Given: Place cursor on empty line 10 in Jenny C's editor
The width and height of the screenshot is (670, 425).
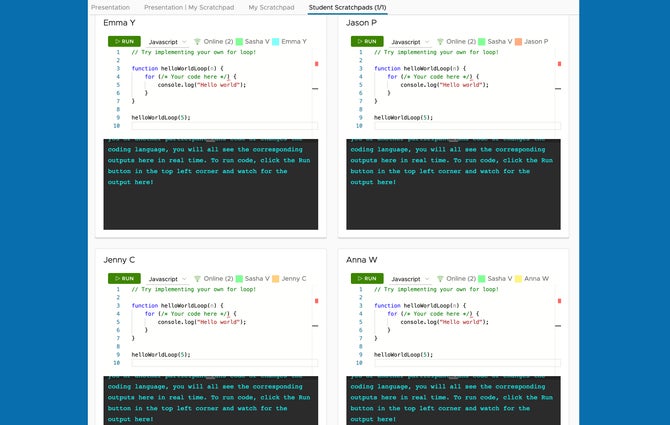Looking at the screenshot, I should pos(224,363).
